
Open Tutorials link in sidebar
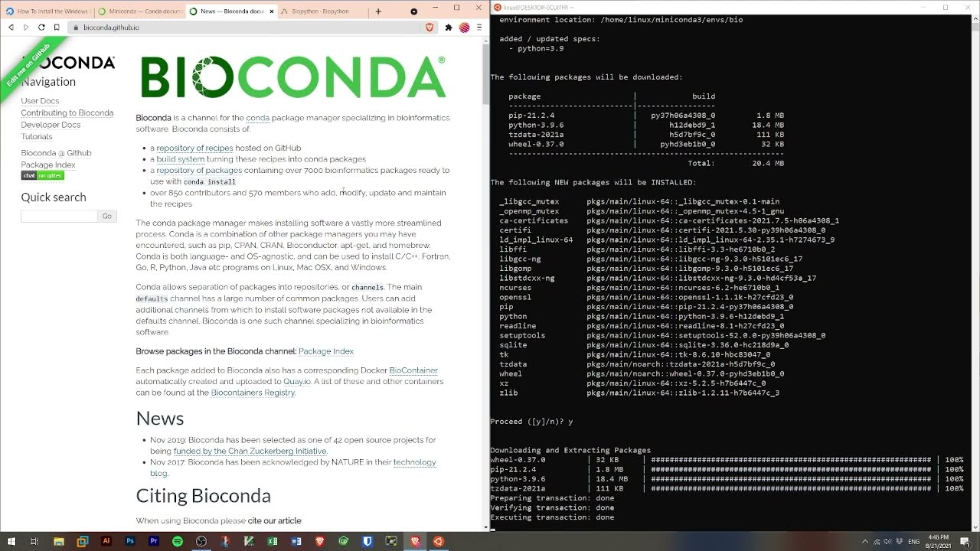[x=36, y=136]
